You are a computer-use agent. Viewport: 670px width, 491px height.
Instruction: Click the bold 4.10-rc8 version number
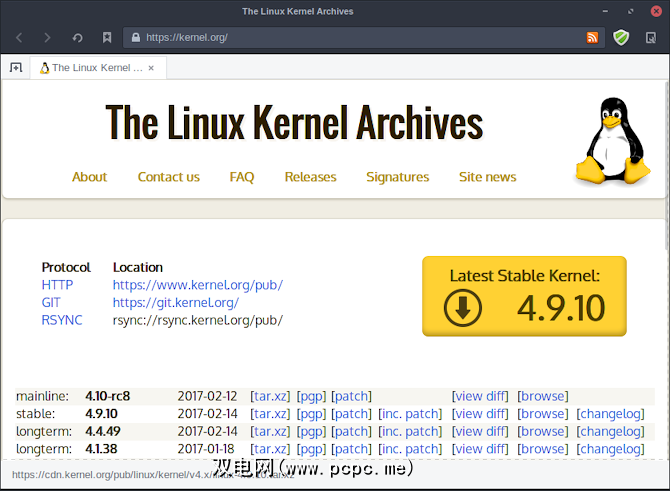[108, 396]
